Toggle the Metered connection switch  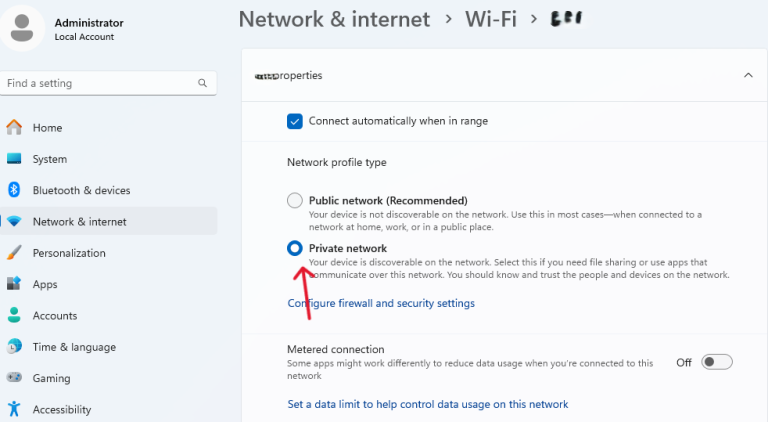point(717,362)
